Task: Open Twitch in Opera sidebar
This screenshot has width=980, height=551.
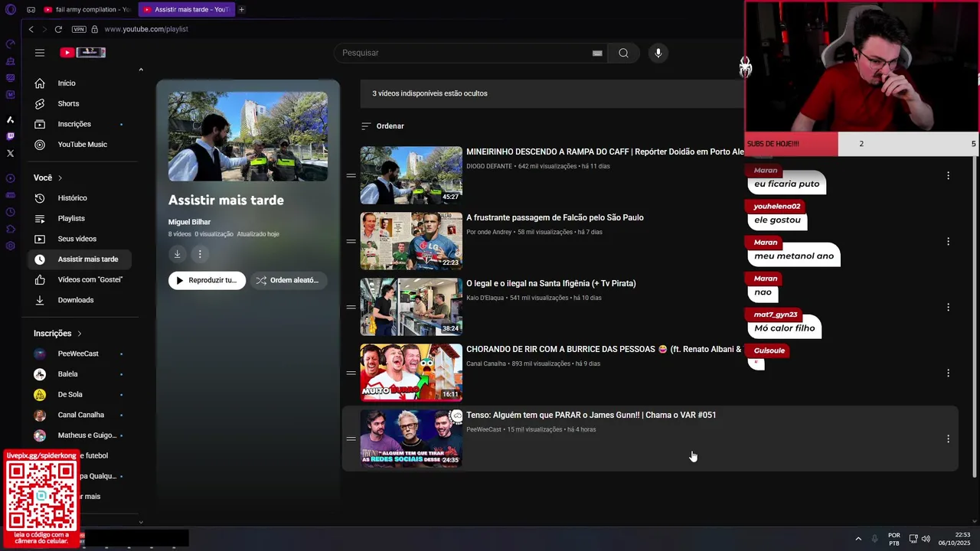Action: coord(11,136)
